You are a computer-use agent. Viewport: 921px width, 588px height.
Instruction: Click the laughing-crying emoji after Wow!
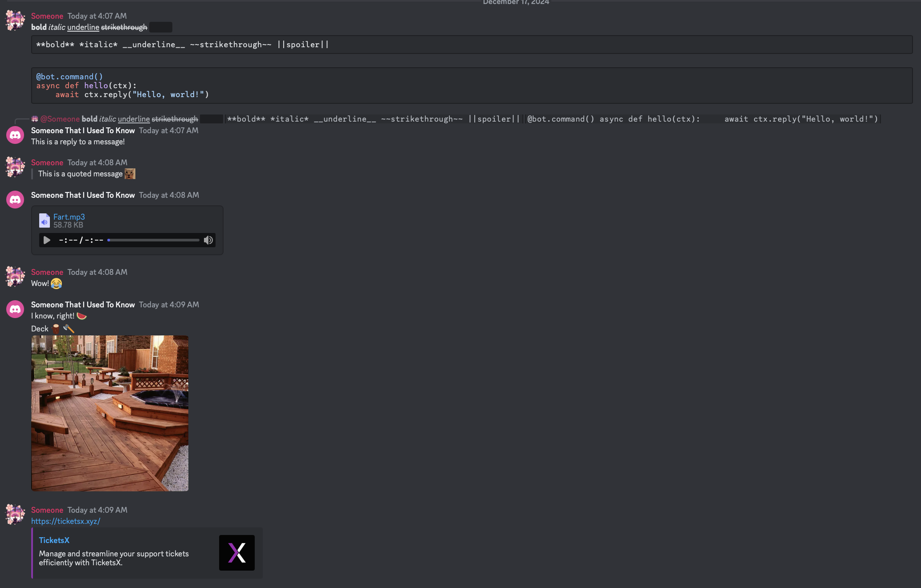(56, 283)
